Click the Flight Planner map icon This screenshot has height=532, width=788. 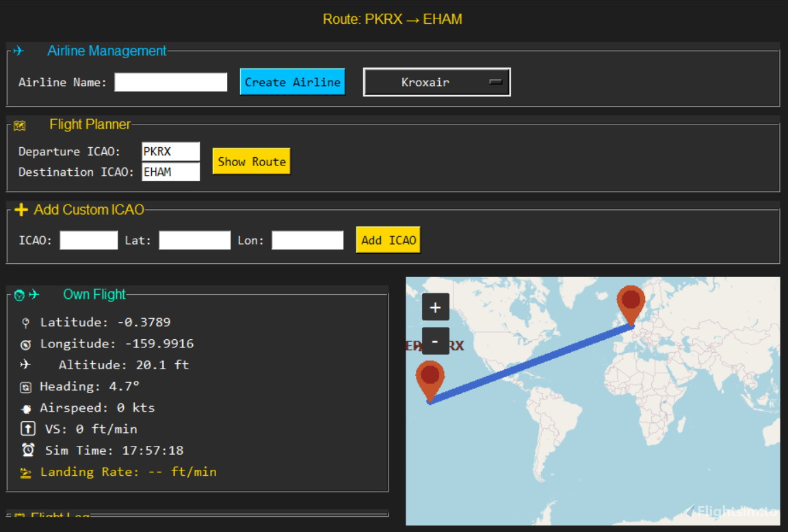coord(18,124)
